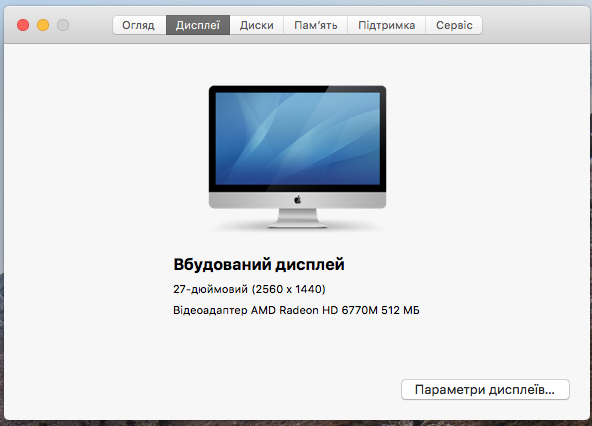Click the black bezel of iMac image
This screenshot has height=426, width=592.
[x=298, y=89]
